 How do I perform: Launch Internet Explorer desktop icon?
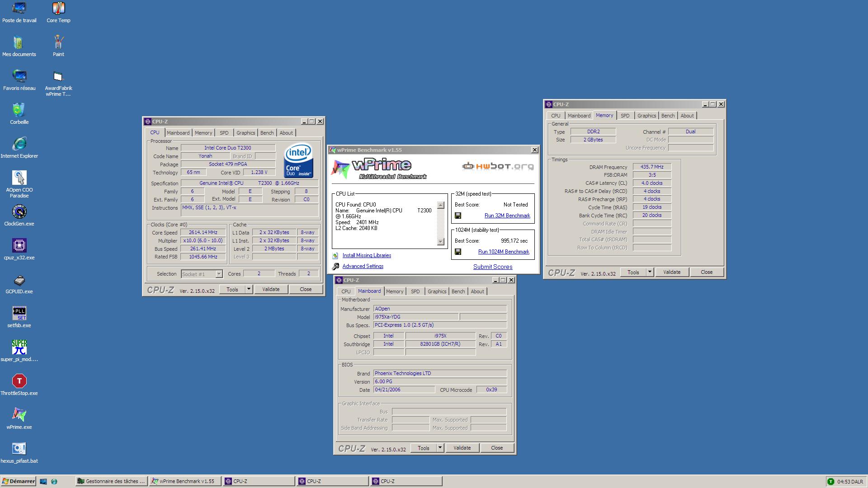[x=19, y=148]
